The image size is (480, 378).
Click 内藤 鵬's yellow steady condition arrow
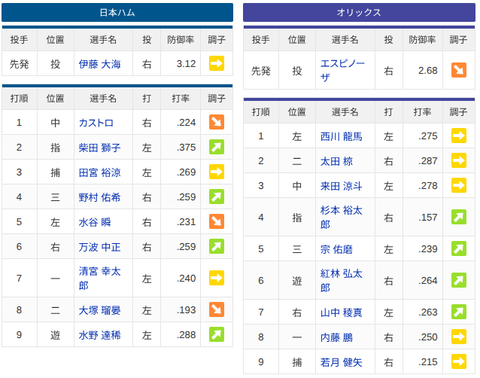click(459, 337)
